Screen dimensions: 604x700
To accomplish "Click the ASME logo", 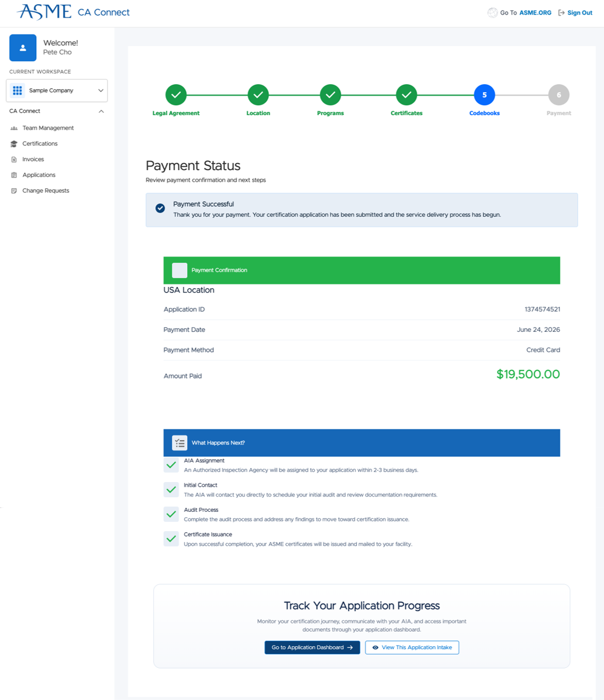I will tap(44, 12).
